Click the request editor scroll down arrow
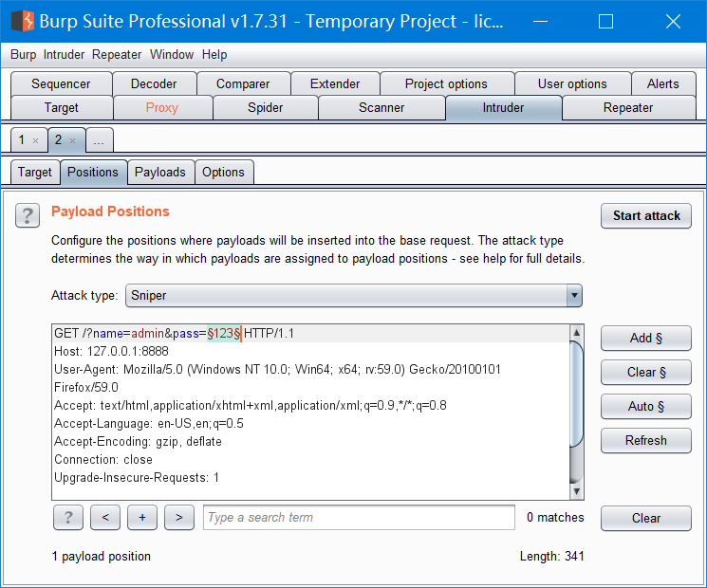 point(576,491)
